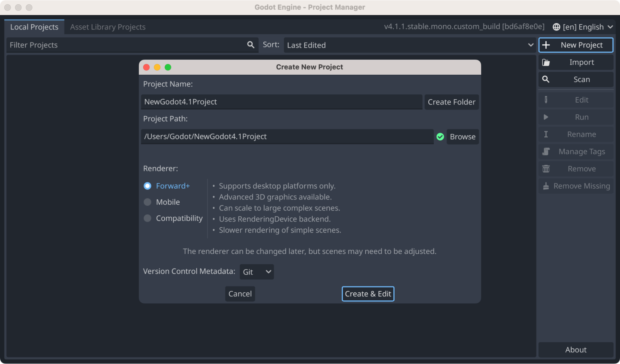Click the play icon beside Run
This screenshot has height=364, width=620.
pyautogui.click(x=546, y=117)
